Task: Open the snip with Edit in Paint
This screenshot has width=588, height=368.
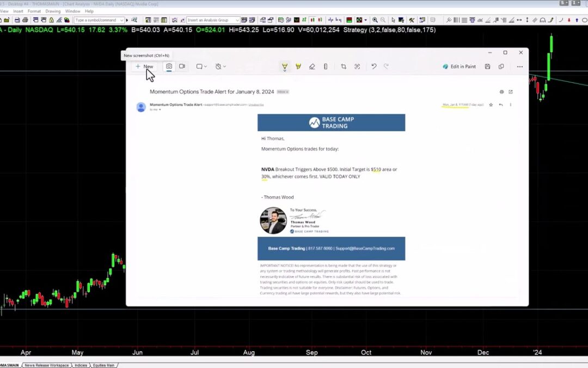Action: click(x=459, y=67)
